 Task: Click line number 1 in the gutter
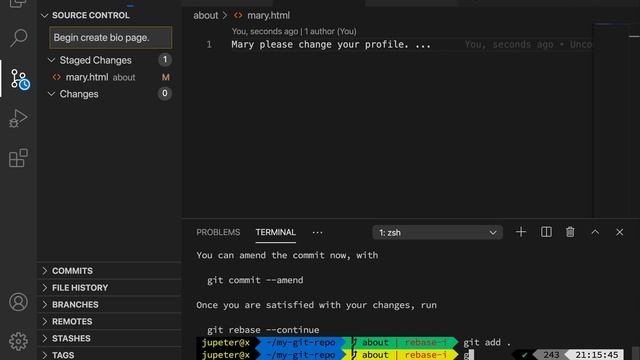point(209,44)
